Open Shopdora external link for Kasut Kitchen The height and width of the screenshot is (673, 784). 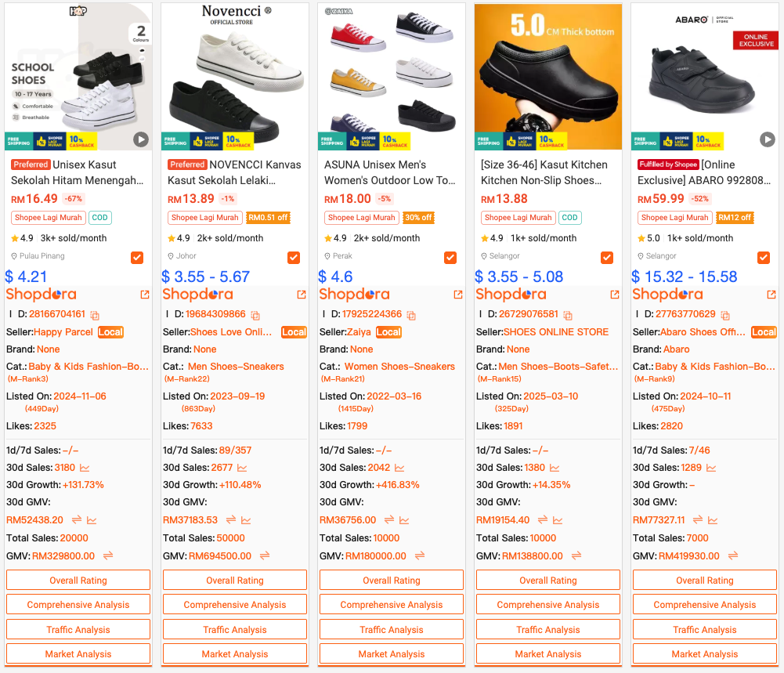click(615, 295)
